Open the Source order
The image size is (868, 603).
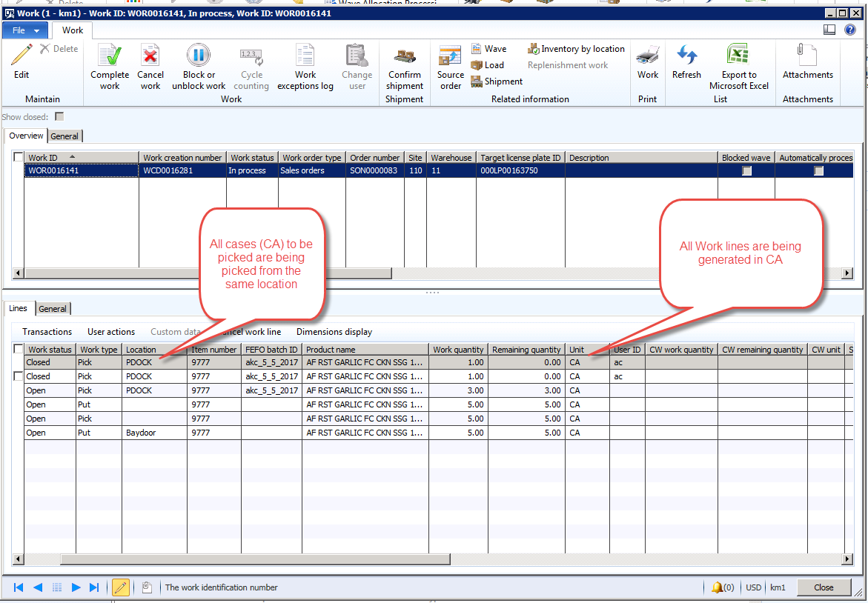[450, 56]
